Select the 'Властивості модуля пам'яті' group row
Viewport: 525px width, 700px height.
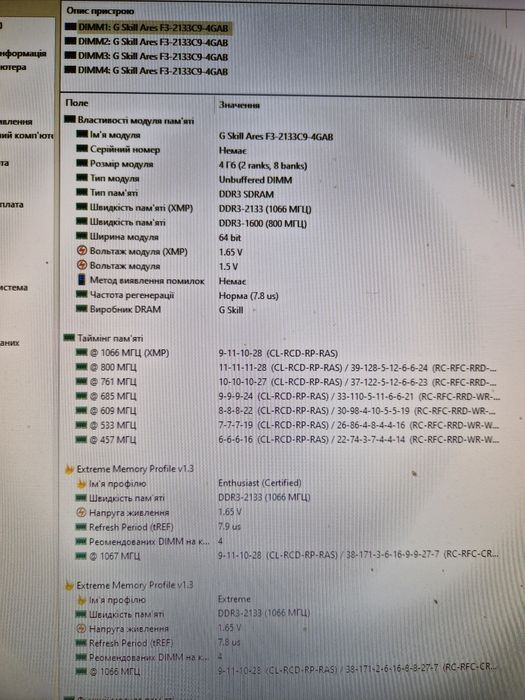click(129, 120)
